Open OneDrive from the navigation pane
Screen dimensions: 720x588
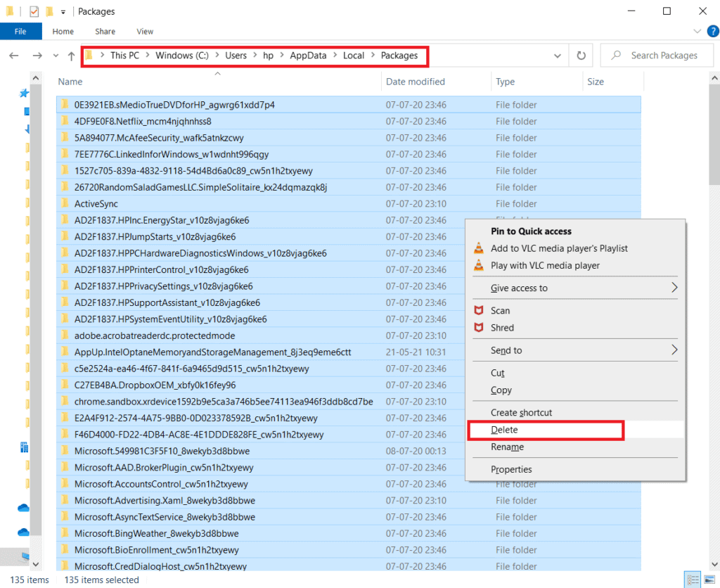[x=23, y=507]
